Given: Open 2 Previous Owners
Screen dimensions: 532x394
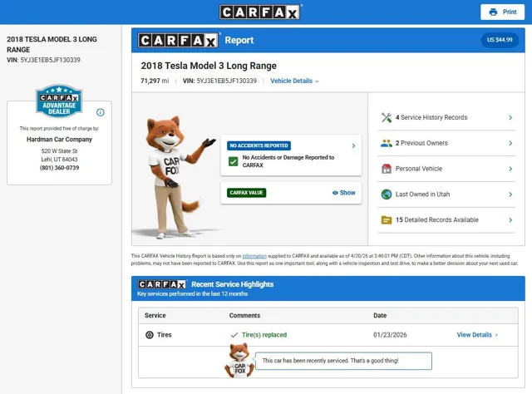Looking at the screenshot, I should [446, 143].
